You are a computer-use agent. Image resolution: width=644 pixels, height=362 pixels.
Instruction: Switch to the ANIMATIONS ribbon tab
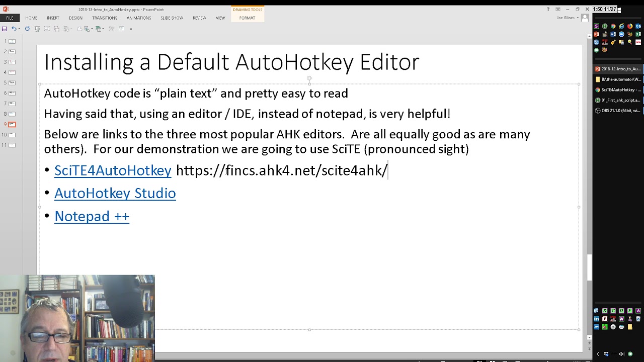tap(139, 18)
